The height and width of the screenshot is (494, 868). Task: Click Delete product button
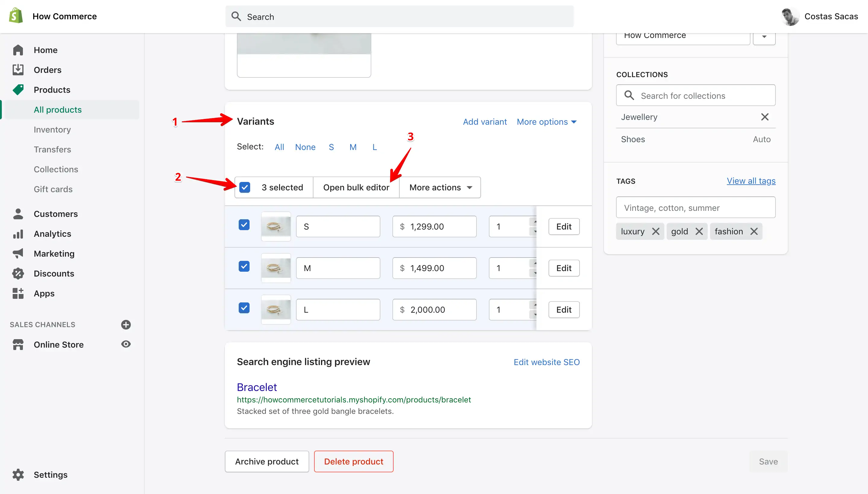coord(353,461)
